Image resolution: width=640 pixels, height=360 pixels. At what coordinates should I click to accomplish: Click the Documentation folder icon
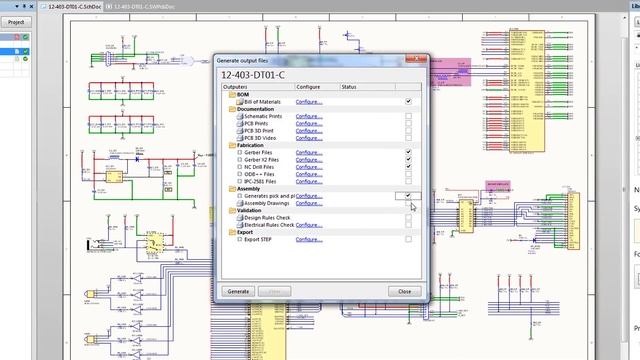tap(232, 109)
